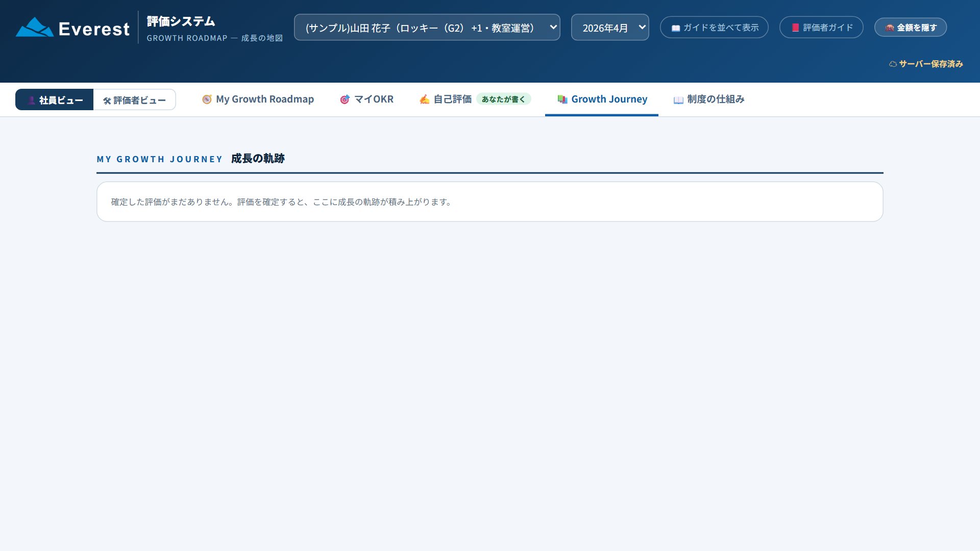Click the 確定した評価がまだありません message
The height and width of the screenshot is (551, 980).
pos(281,202)
